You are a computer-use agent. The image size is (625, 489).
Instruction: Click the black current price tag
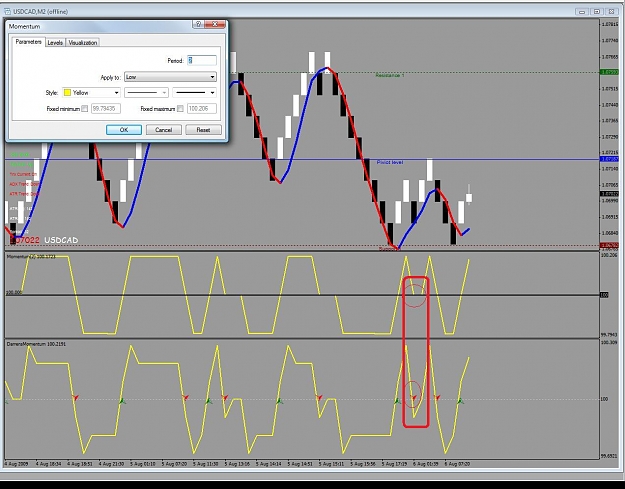(609, 194)
